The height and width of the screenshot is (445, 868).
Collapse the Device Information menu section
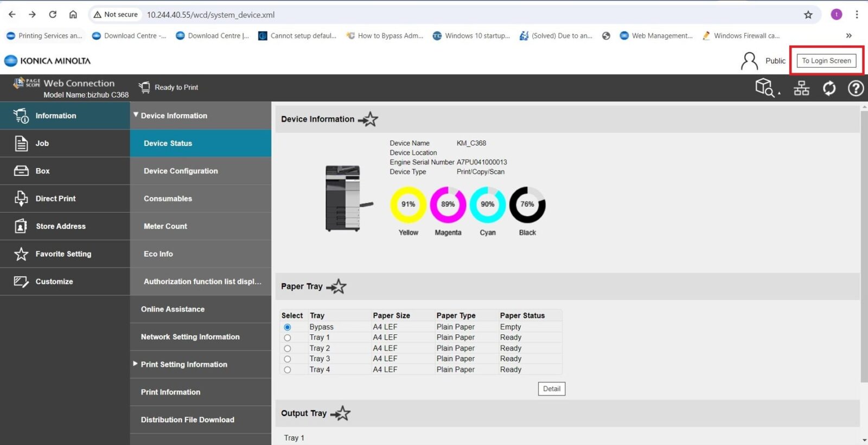pos(136,115)
